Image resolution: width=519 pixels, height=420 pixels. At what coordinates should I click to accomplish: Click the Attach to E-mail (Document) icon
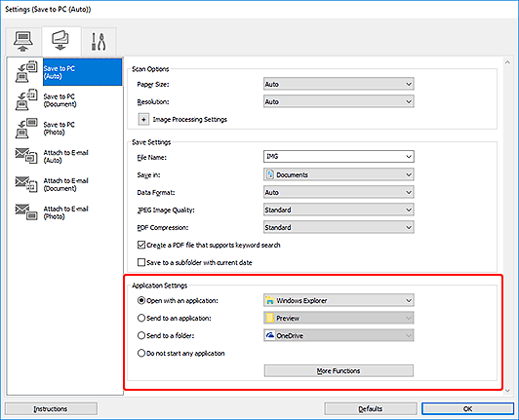pyautogui.click(x=26, y=184)
